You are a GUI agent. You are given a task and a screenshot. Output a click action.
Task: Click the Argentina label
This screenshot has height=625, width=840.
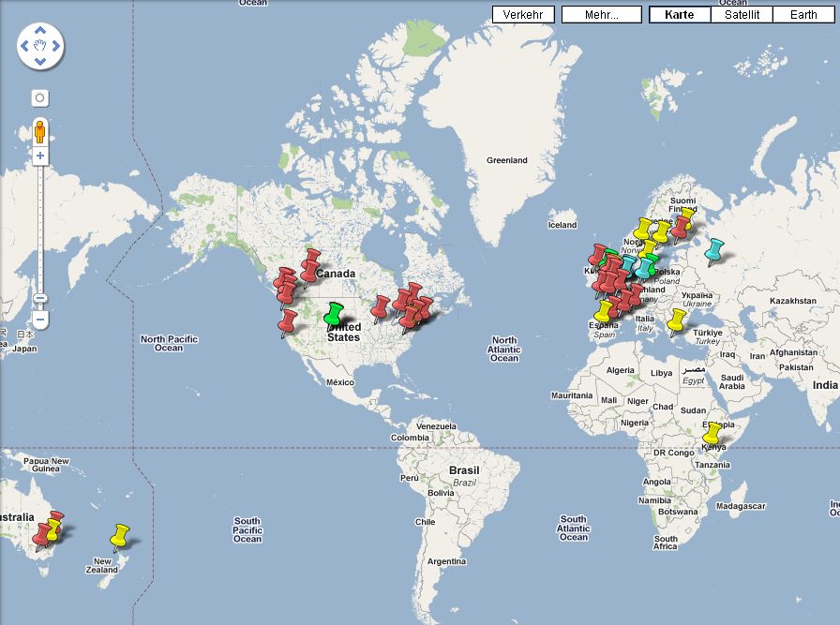tap(447, 561)
